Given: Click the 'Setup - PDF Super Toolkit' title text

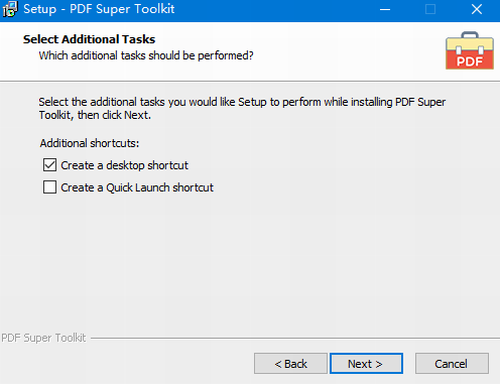Looking at the screenshot, I should click(x=99, y=9).
